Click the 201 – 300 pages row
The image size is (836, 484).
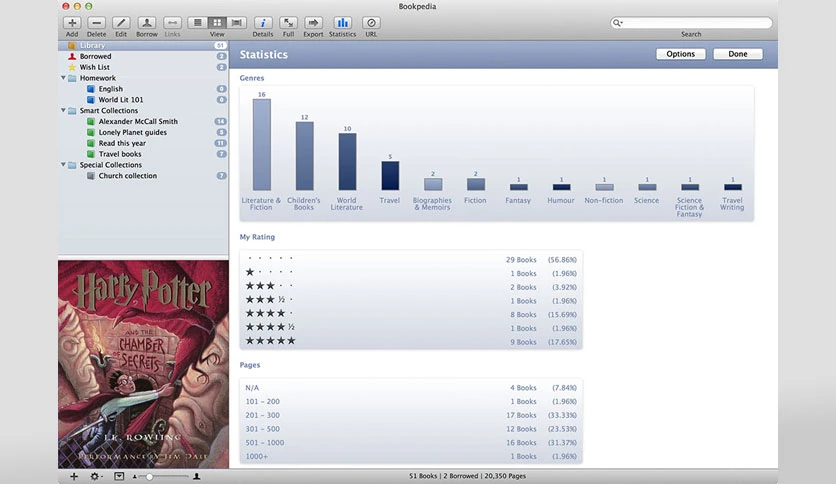(411, 415)
